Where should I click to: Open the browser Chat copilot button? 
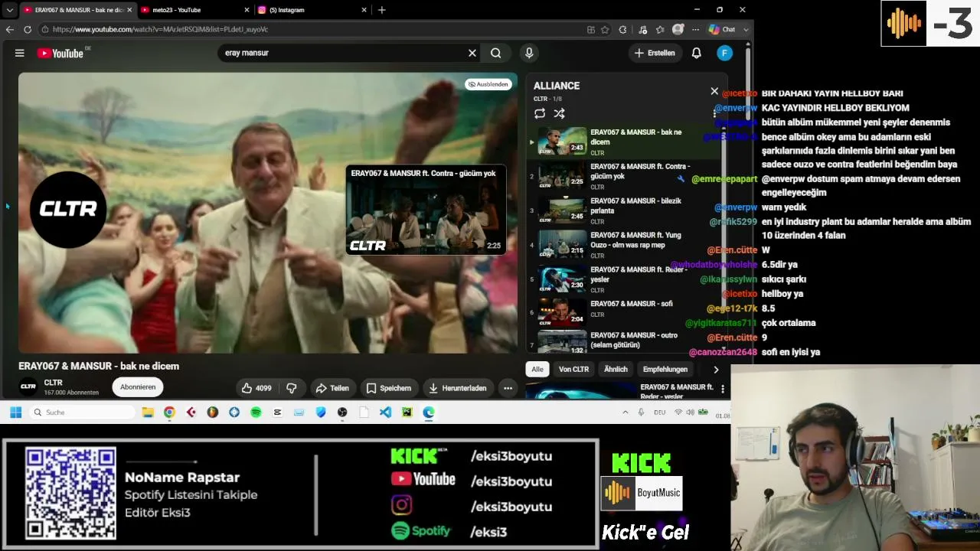pos(722,29)
